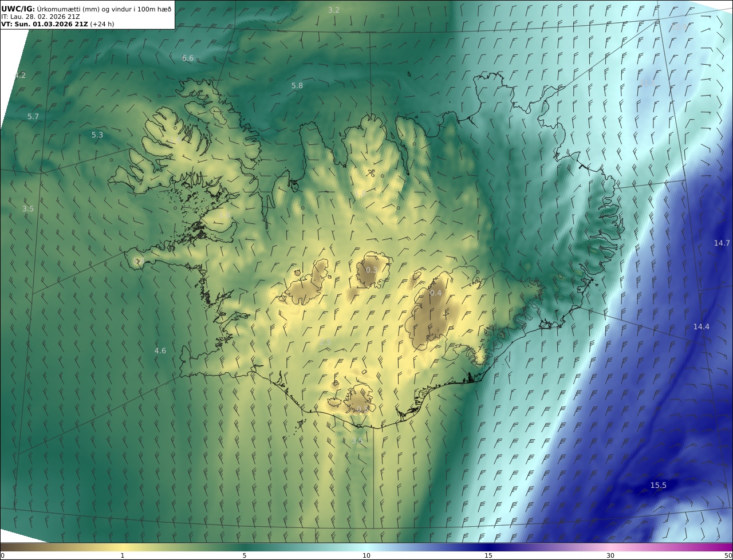
Task: Click the 14.4 value label
Action: pyautogui.click(x=702, y=327)
